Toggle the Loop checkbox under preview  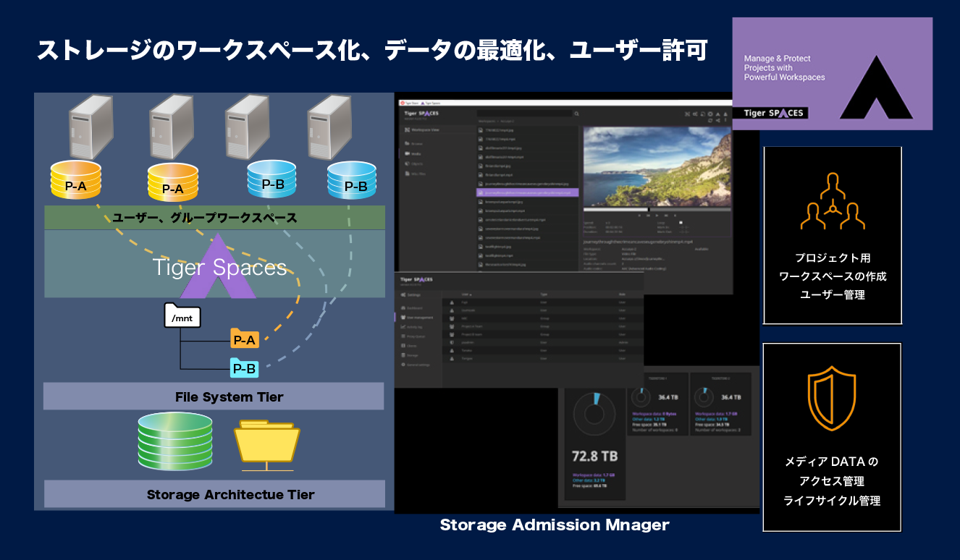(x=680, y=222)
